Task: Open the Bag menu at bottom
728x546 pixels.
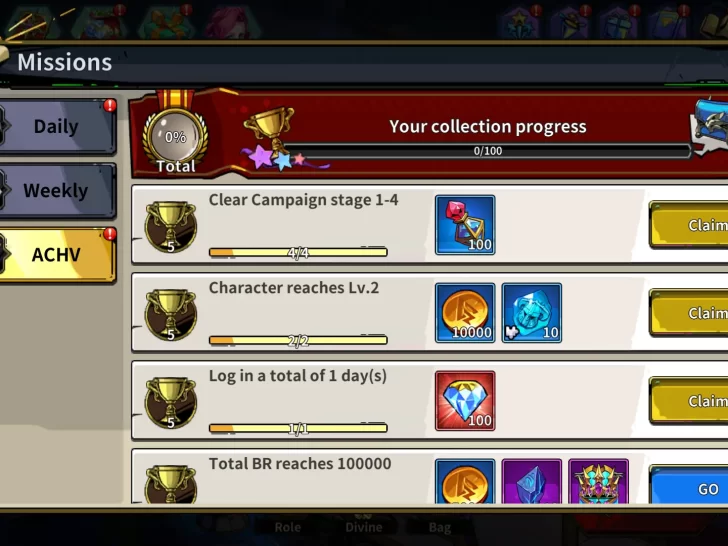Action: (x=439, y=527)
